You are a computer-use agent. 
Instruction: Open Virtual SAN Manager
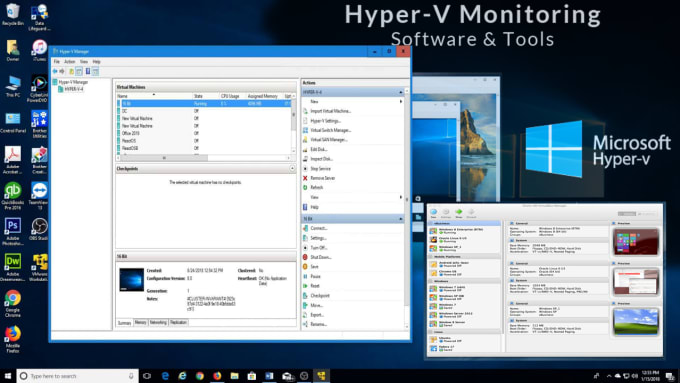[329, 140]
